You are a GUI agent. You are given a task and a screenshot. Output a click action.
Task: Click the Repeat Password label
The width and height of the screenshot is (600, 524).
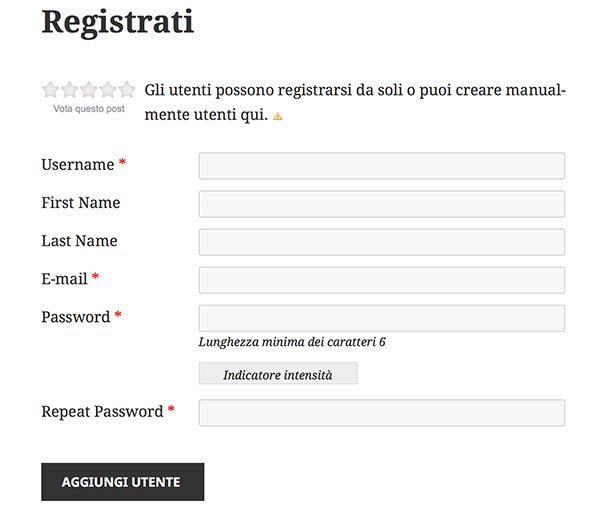102,412
